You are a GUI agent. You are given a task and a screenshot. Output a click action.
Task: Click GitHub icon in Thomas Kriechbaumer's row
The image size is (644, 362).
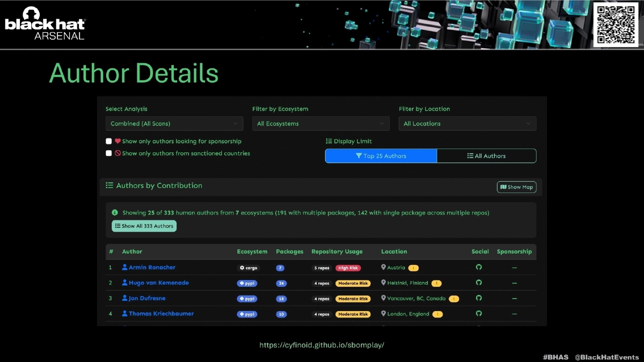click(x=479, y=314)
